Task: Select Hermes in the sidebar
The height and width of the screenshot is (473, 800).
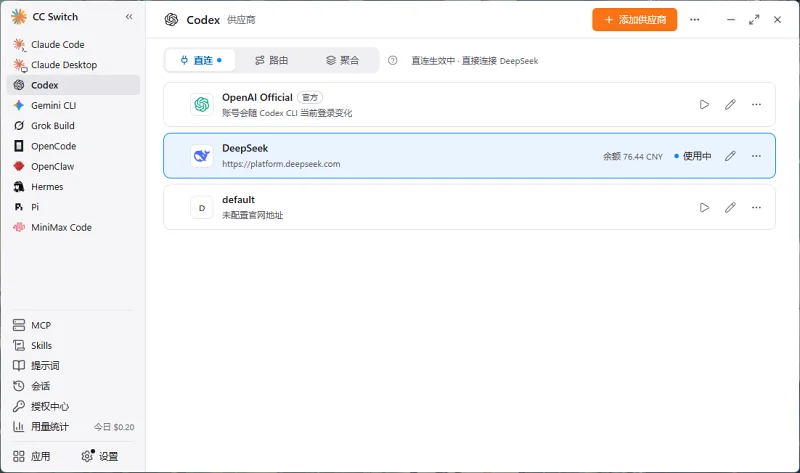Action: point(73,187)
